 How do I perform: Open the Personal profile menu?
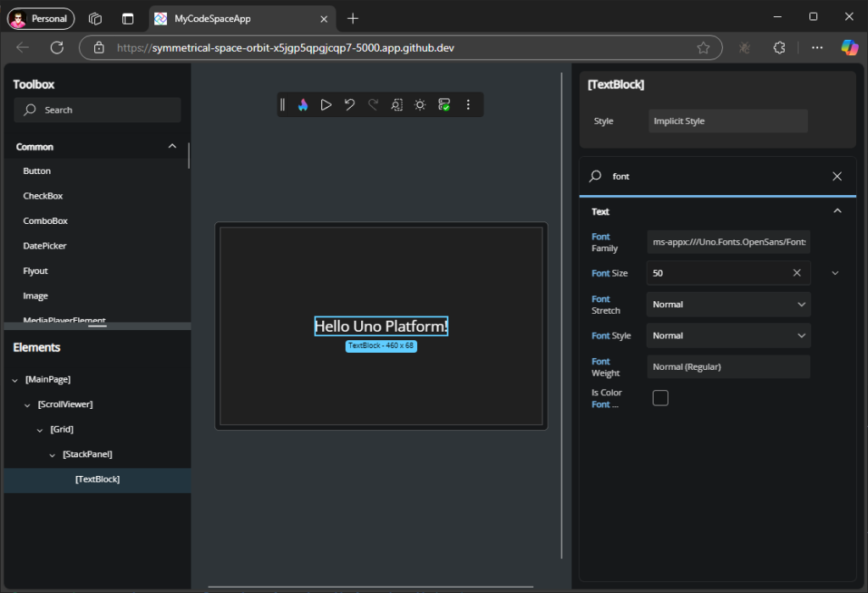coord(40,18)
